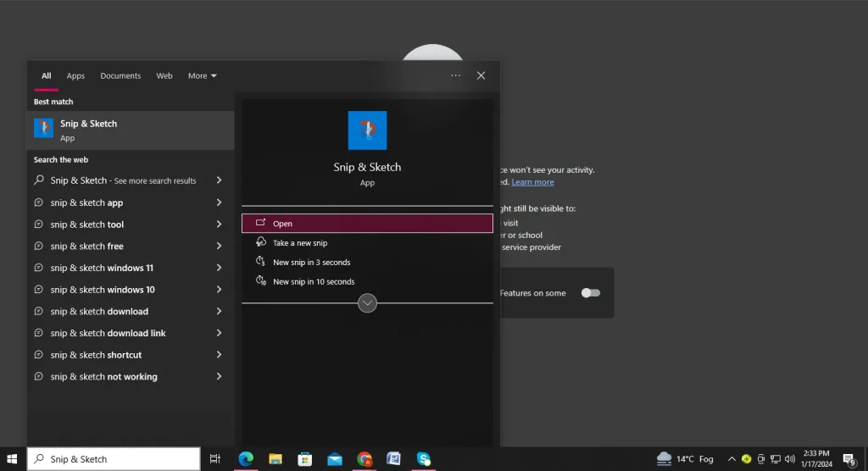Open the More dropdown filter

tap(202, 76)
